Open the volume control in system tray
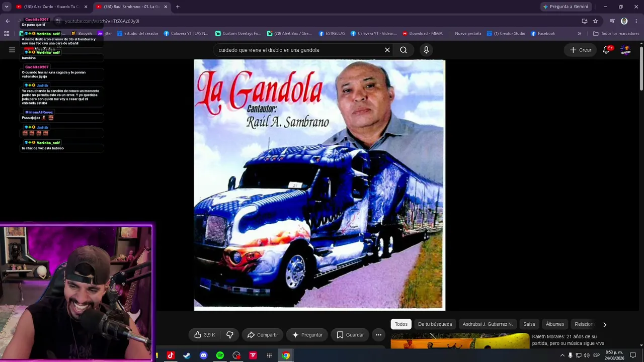The height and width of the screenshot is (362, 644). [586, 355]
